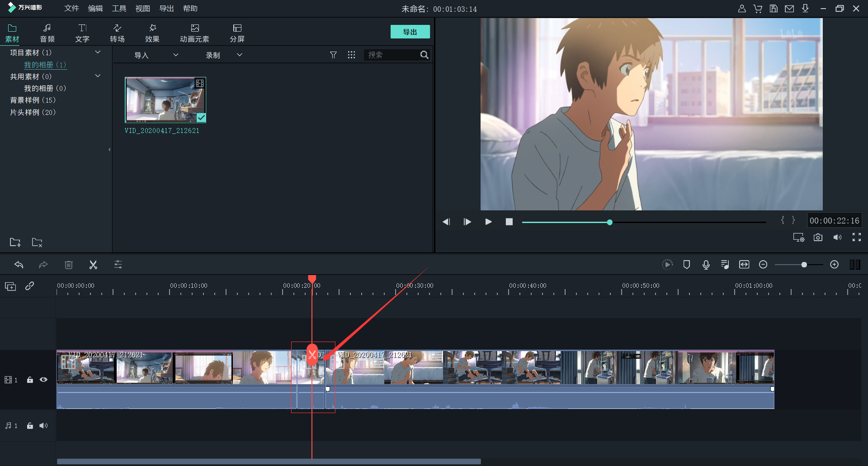Toggle the lock on video track 1
The width and height of the screenshot is (868, 466).
click(30, 380)
